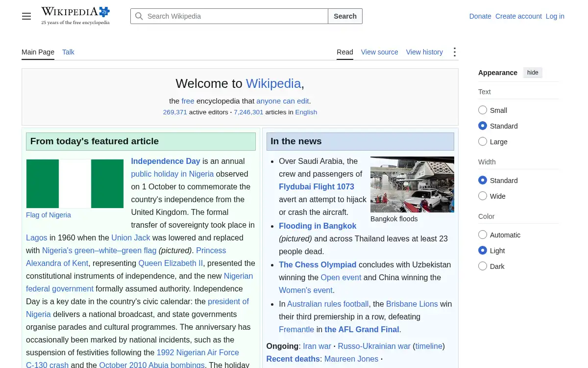The image size is (588, 368).
Task: Click the Search button
Action: tap(345, 16)
